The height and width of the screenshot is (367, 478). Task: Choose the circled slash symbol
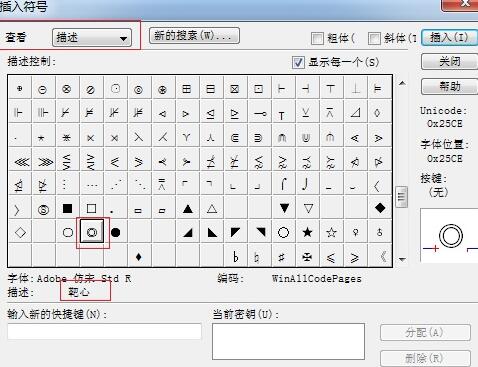(x=91, y=89)
